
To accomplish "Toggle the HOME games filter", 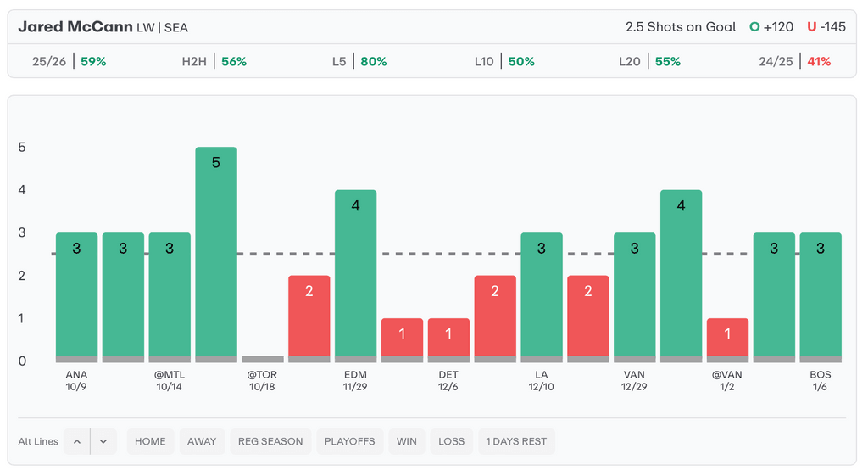I will pyautogui.click(x=150, y=441).
